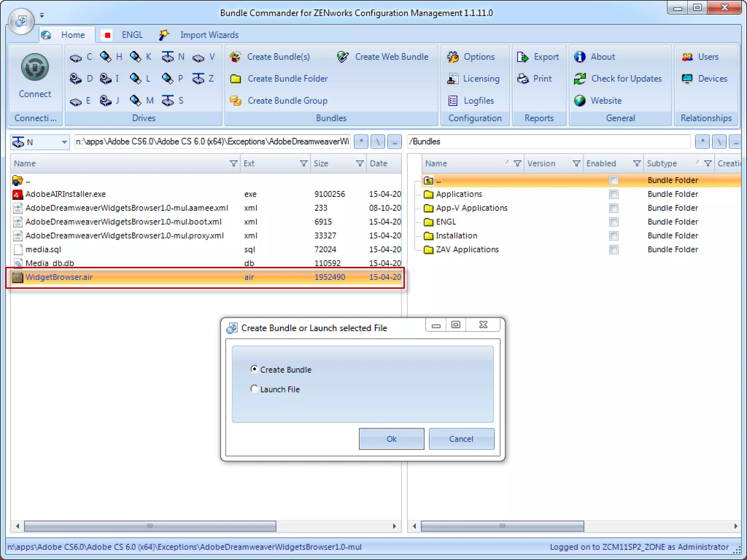
Task: Open Devices relationships
Action: tap(704, 79)
